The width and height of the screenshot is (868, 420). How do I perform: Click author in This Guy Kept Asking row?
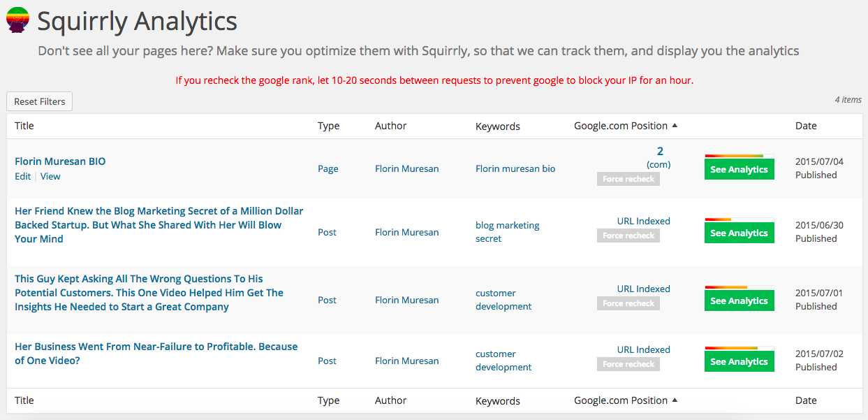point(407,300)
